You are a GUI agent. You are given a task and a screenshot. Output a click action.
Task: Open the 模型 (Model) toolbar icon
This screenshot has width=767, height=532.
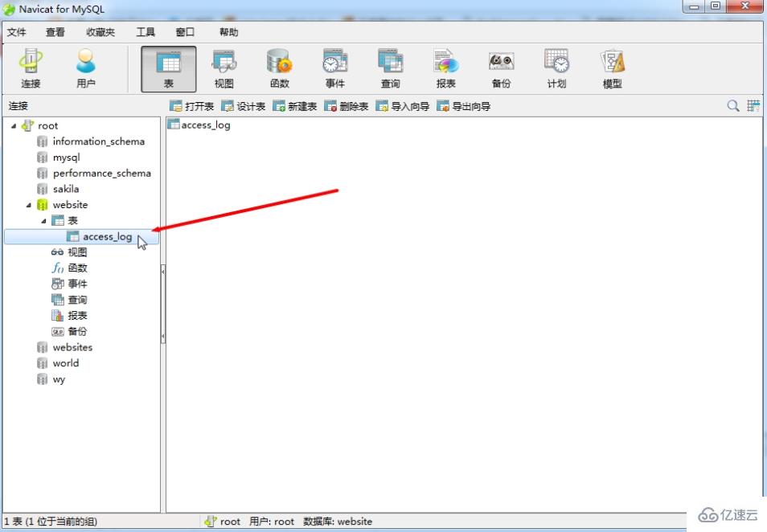tap(612, 68)
